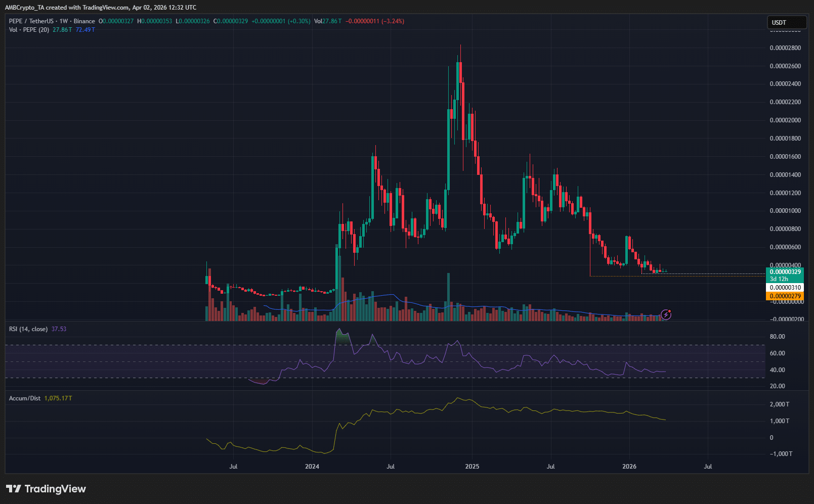Viewport: 814px width, 504px height.
Task: Click the RSI (14, close) indicator label
Action: pyautogui.click(x=28, y=329)
